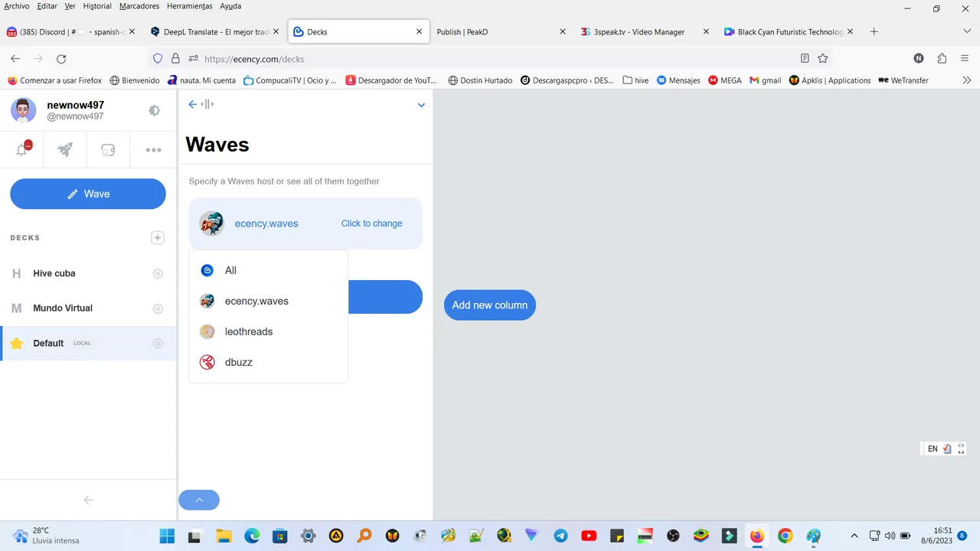Screen dimensions: 980x551
Task: Expand the list all tabs chevron
Action: point(966,32)
